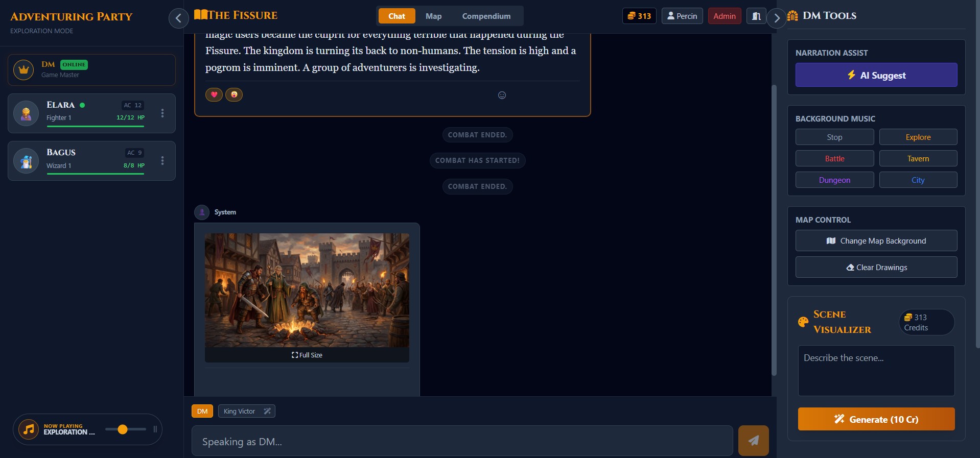This screenshot has width=980, height=458.
Task: Click the DM ONLINE status badge
Action: pyautogui.click(x=74, y=64)
